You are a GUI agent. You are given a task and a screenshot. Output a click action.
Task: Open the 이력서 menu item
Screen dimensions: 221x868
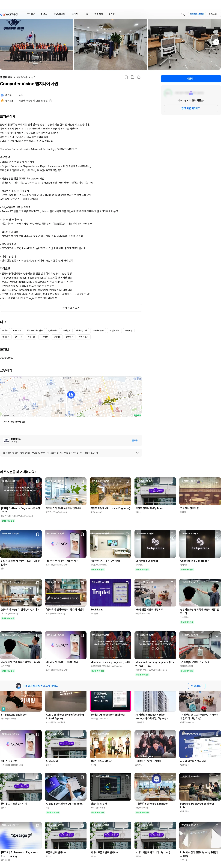pyautogui.click(x=44, y=14)
